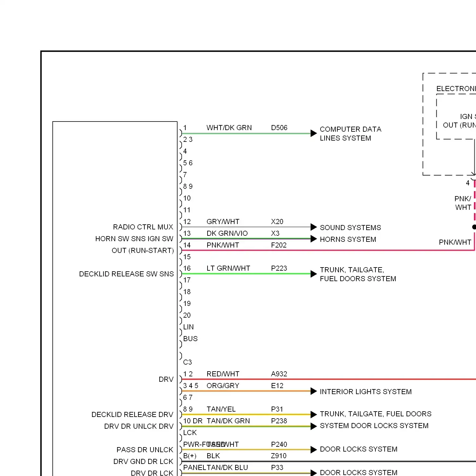The width and height of the screenshot is (476, 476).
Task: Click the SOUND SYSTEMS reference
Action: (x=350, y=228)
